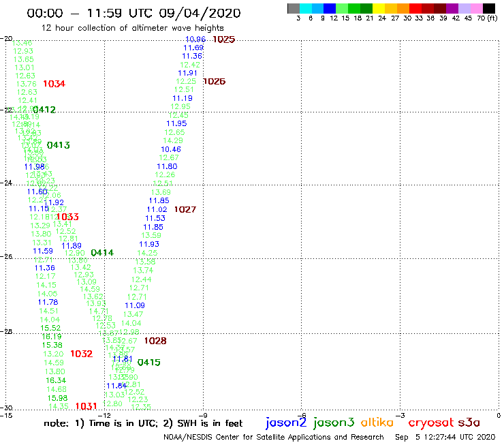Click the pass time label 1025
Screen dimensions: 504x443
[x=223, y=40]
